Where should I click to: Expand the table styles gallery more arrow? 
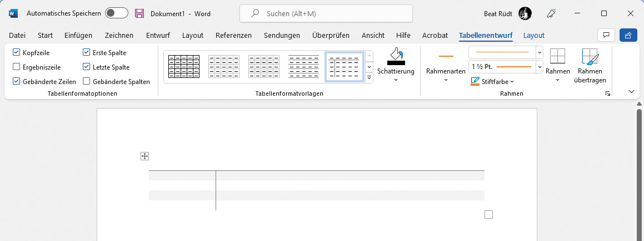click(x=369, y=78)
